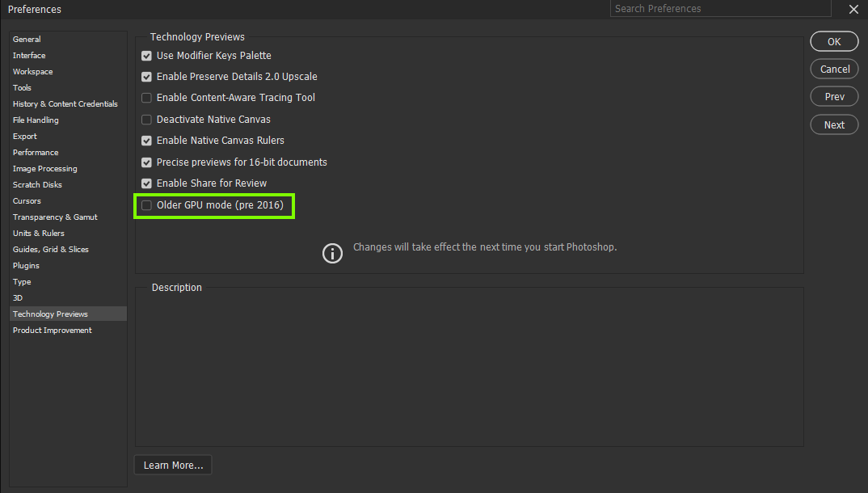Select the Scratch Disks category

(x=36, y=184)
